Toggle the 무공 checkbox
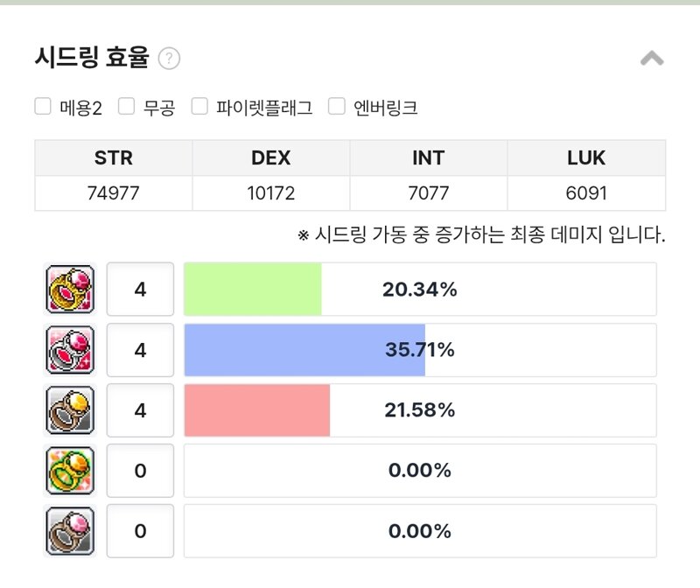 [x=126, y=106]
